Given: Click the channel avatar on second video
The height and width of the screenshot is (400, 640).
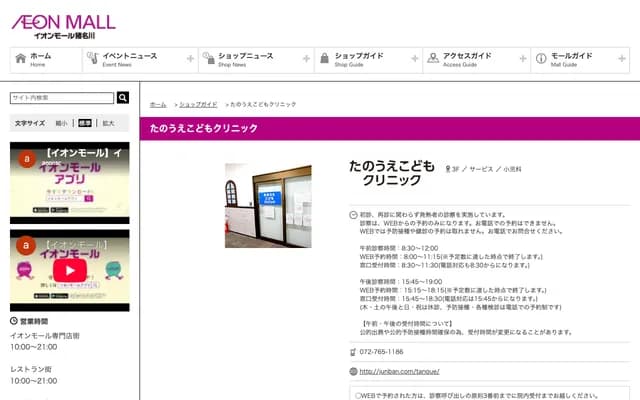Looking at the screenshot, I should click(x=26, y=246).
